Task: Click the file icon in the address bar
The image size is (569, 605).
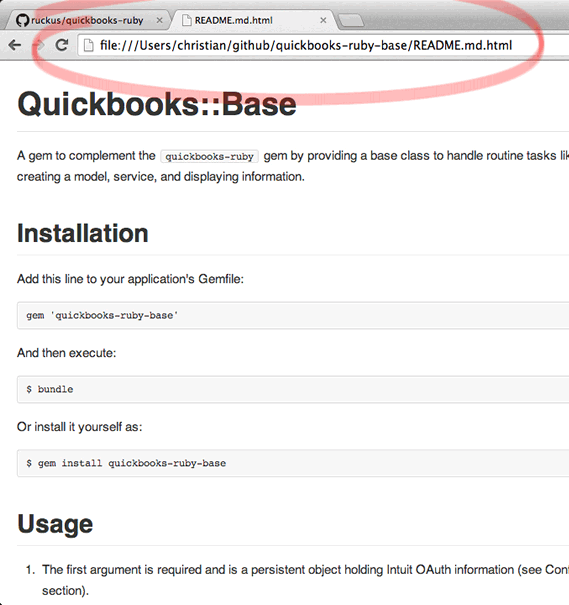Action: click(88, 45)
